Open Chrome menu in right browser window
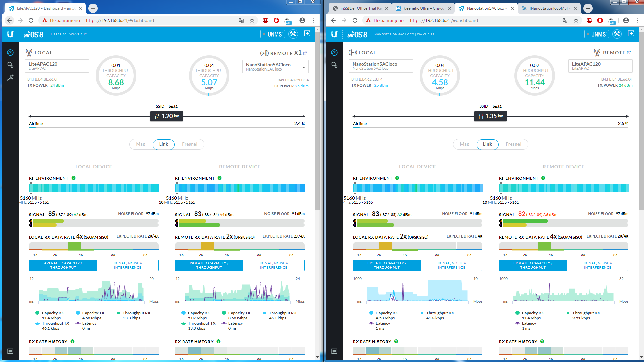The image size is (644, 362). point(637,20)
